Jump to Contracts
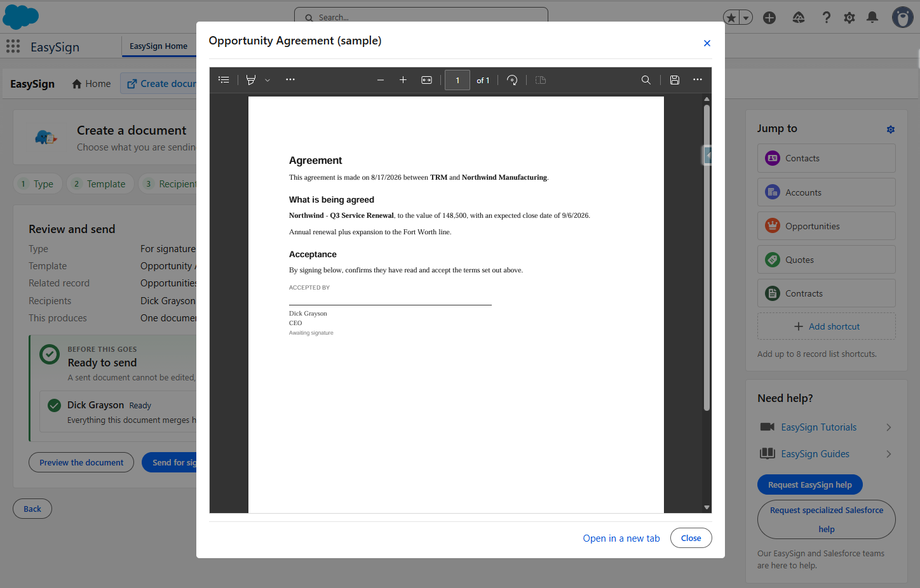The image size is (920, 588). (x=827, y=293)
